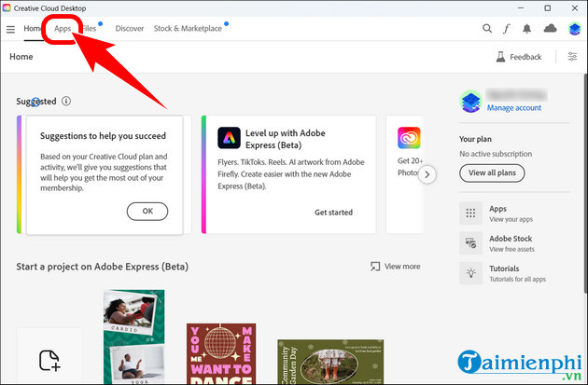Image resolution: width=588 pixels, height=385 pixels.
Task: Click the Apps grid icon in sidebar
Action: point(470,213)
